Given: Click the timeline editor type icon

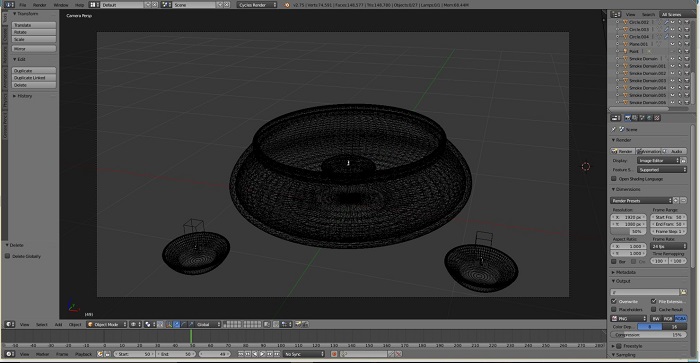Looking at the screenshot, I should 9,354.
